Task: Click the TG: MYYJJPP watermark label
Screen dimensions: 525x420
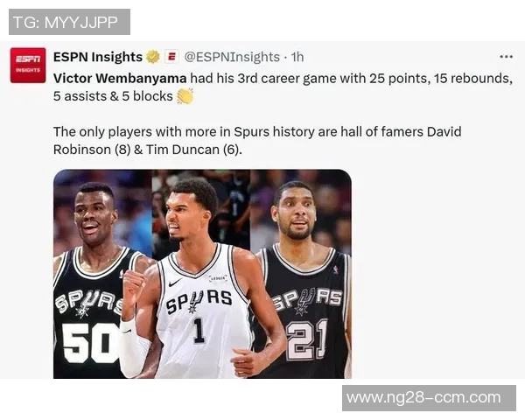Action: 69,22
